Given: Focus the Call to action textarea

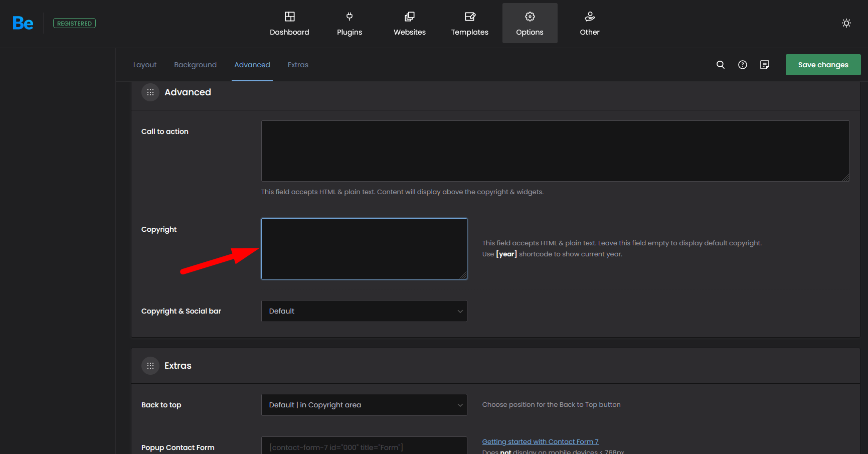Looking at the screenshot, I should (556, 151).
